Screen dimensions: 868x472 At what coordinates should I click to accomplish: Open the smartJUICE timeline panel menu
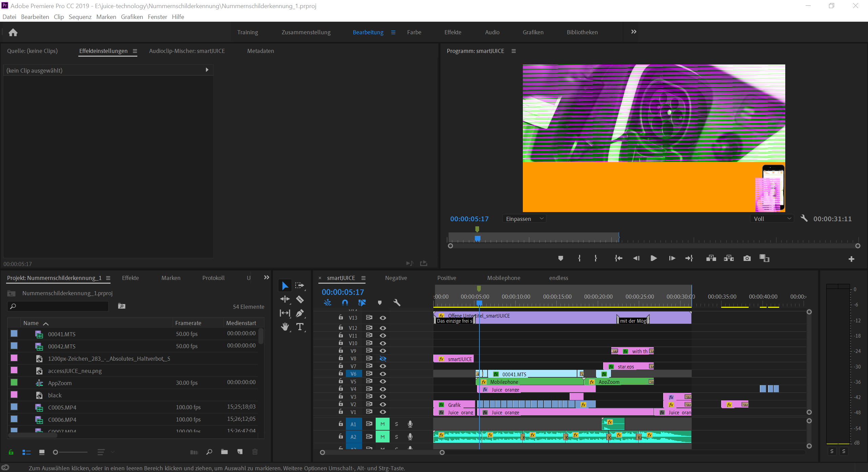tap(363, 278)
